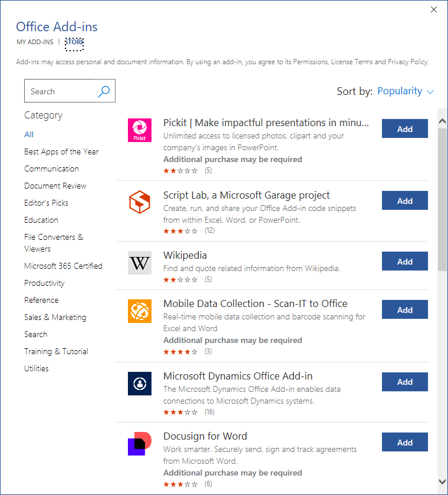Select the Education category
The height and width of the screenshot is (495, 448).
[x=41, y=220]
